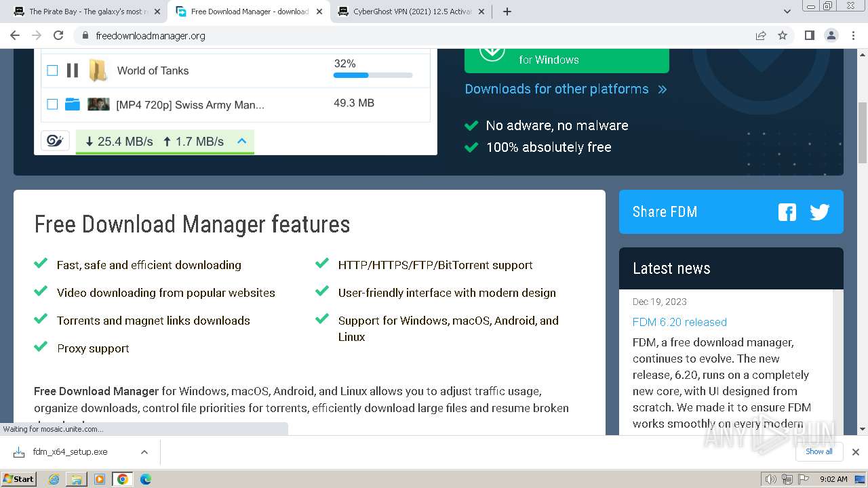Image resolution: width=868 pixels, height=488 pixels.
Task: Click the Latest news heading
Action: click(x=671, y=268)
